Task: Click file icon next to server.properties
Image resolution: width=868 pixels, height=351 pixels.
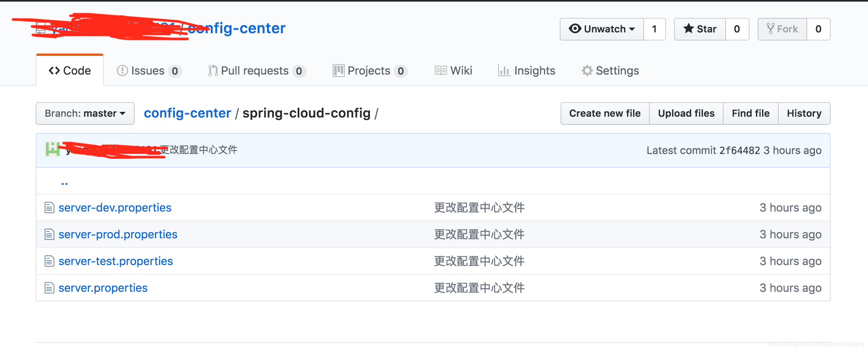Action: (x=49, y=288)
